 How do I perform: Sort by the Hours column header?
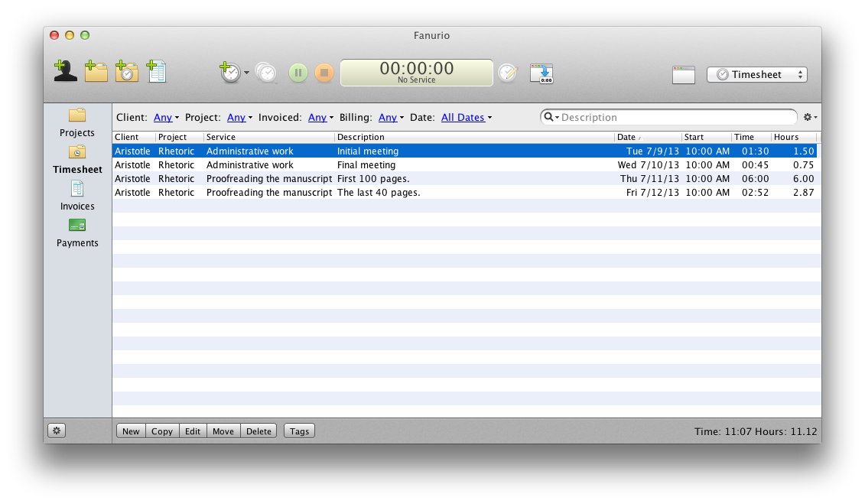pyautogui.click(x=794, y=137)
